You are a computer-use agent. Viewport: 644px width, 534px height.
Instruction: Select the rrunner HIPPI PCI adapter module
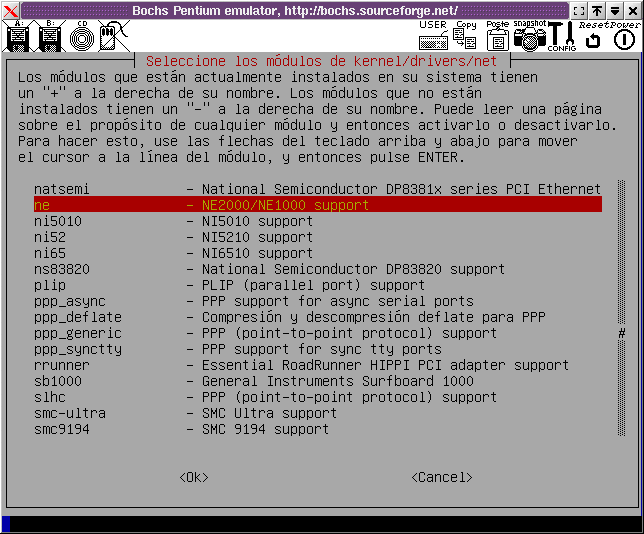point(316,365)
